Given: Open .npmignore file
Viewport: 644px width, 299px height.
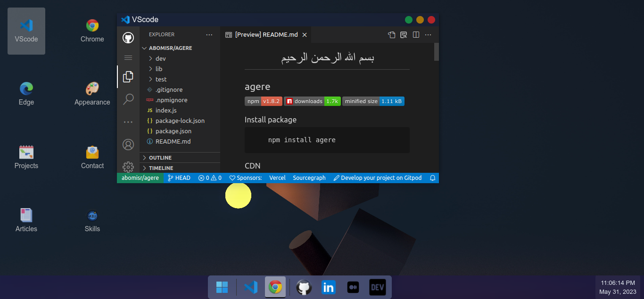Looking at the screenshot, I should pos(180,100).
